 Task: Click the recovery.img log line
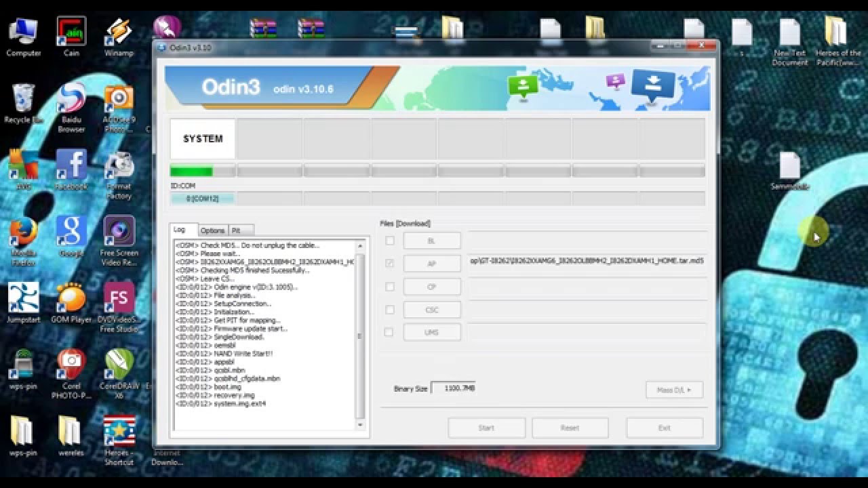click(x=216, y=395)
